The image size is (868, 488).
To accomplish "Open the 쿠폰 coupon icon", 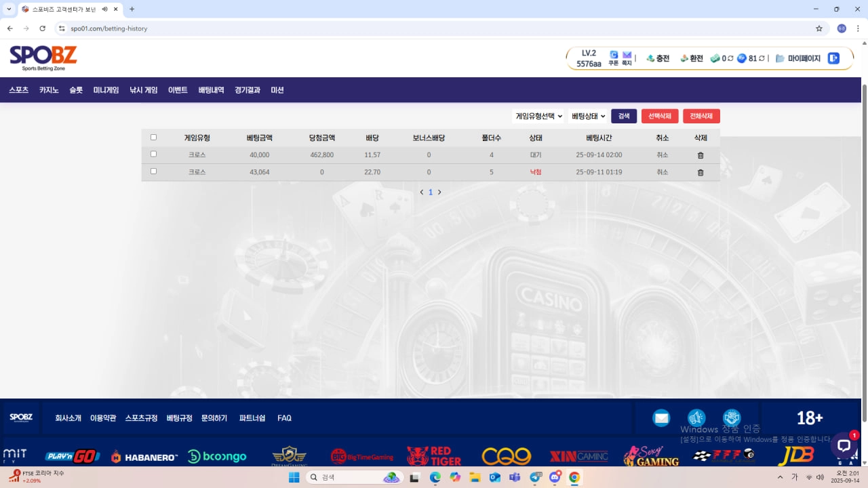I will coord(614,56).
